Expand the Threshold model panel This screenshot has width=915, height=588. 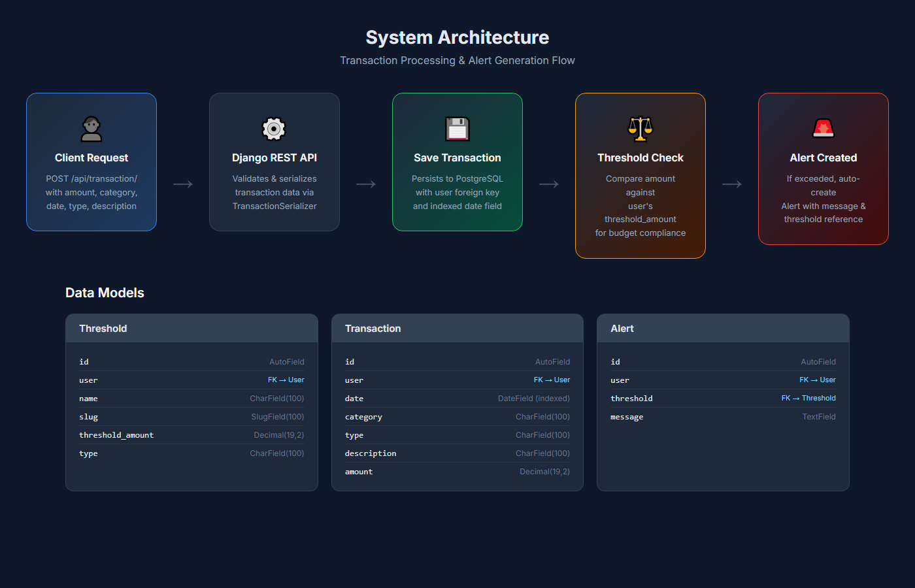[x=191, y=328]
